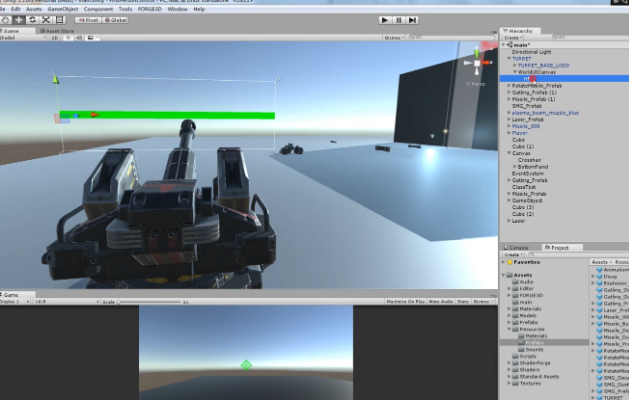Screen dimensions: 629x400
Task: Expand TURRET_BASE_LOD0 in Hierarchy
Action: [515, 65]
